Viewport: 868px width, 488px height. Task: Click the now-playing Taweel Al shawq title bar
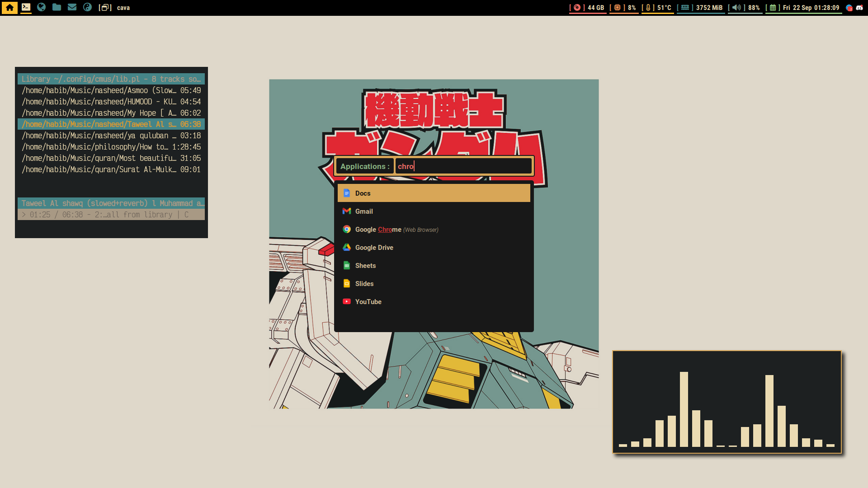(x=111, y=203)
